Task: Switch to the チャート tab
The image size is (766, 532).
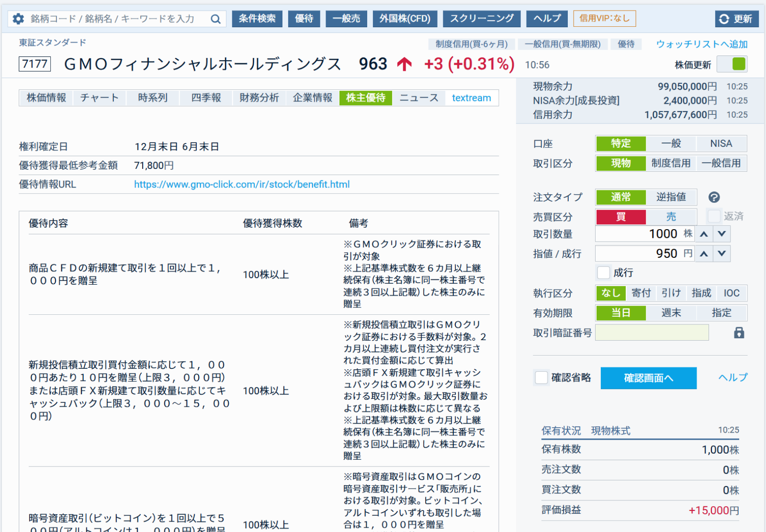Action: click(x=99, y=98)
